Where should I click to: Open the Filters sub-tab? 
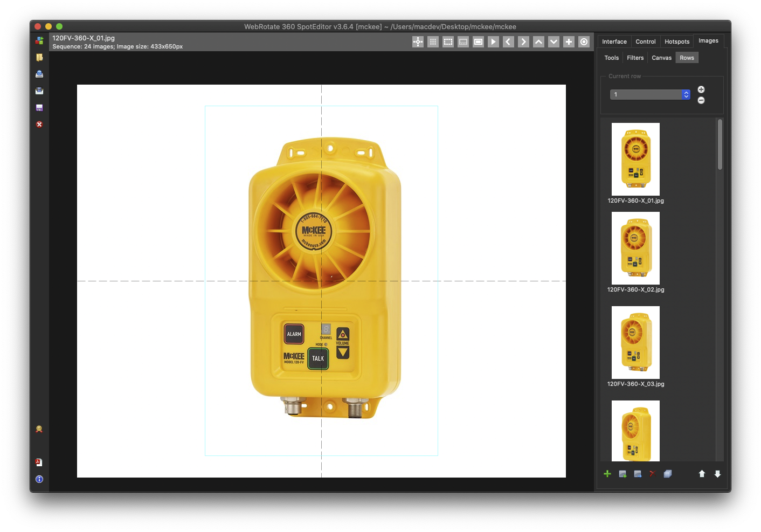635,58
